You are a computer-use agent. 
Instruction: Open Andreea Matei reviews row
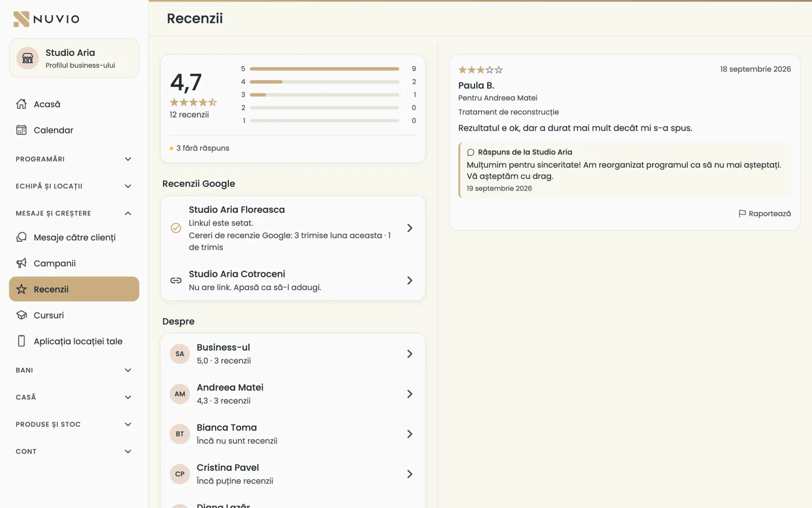click(x=293, y=394)
